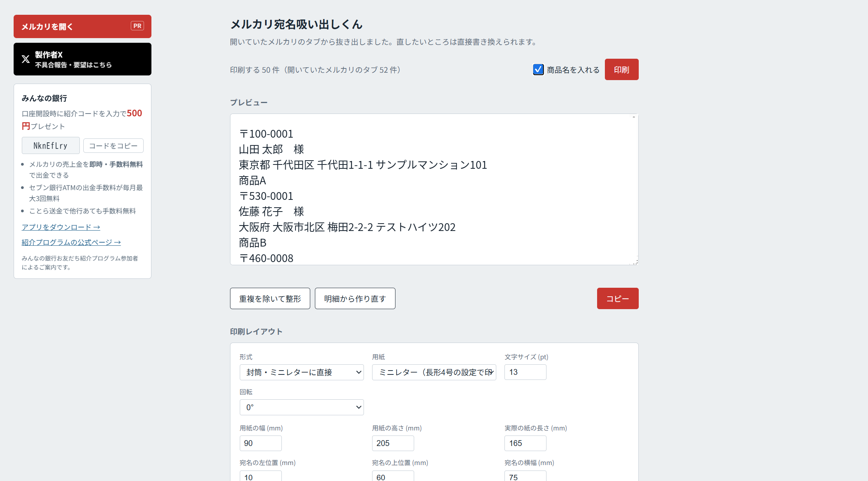The width and height of the screenshot is (868, 481).
Task: Click the red 印刷 button
Action: pyautogui.click(x=622, y=70)
